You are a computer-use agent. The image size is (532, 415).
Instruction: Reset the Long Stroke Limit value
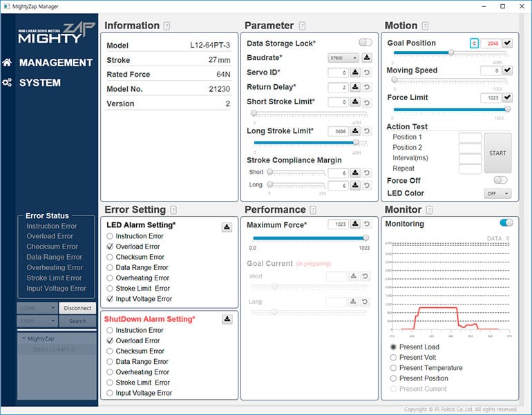(367, 131)
